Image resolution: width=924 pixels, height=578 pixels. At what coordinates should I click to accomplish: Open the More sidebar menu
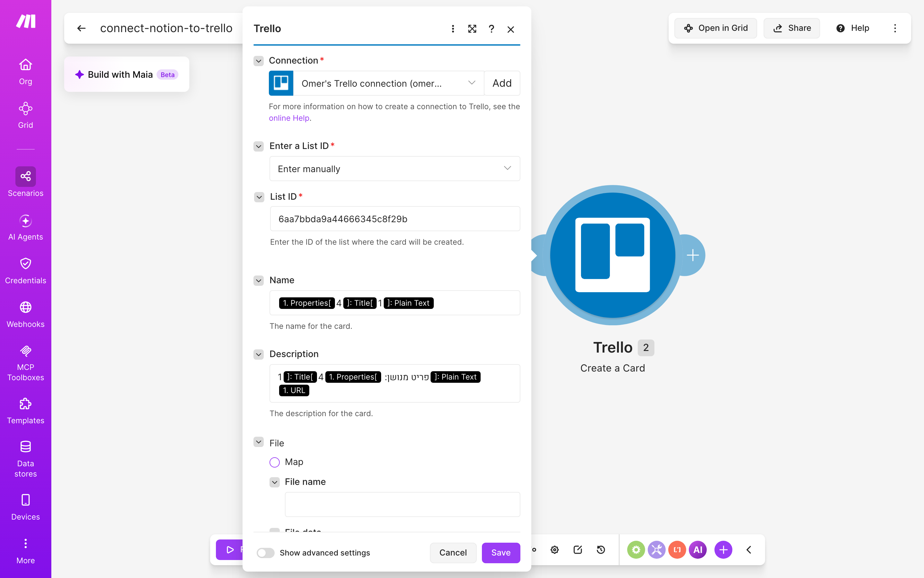coord(26,551)
